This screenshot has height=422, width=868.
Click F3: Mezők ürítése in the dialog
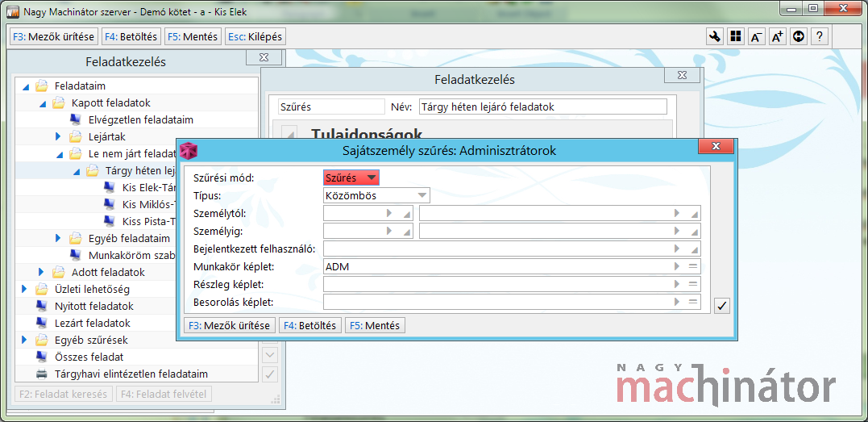229,325
